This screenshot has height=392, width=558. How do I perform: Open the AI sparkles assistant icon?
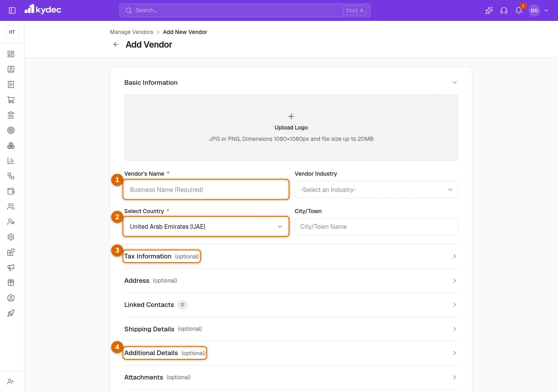pyautogui.click(x=489, y=10)
